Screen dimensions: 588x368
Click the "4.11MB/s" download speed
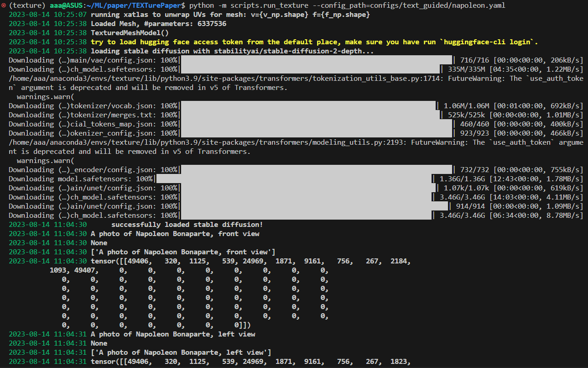(x=563, y=197)
